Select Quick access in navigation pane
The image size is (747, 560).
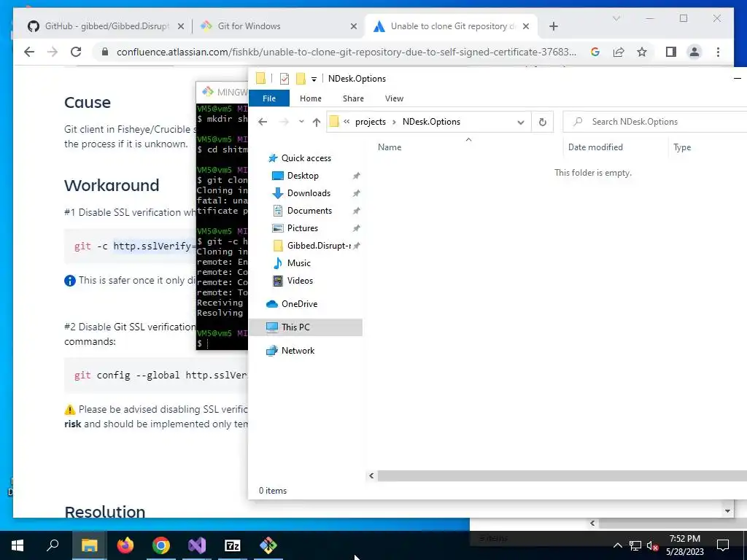(x=306, y=158)
